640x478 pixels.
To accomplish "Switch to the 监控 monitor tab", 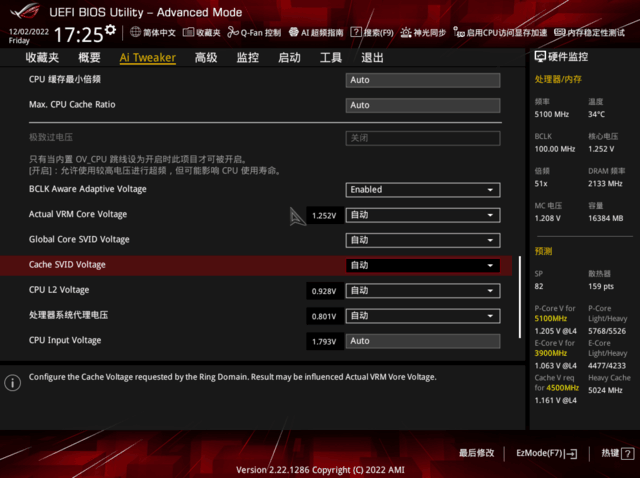I will (x=247, y=58).
